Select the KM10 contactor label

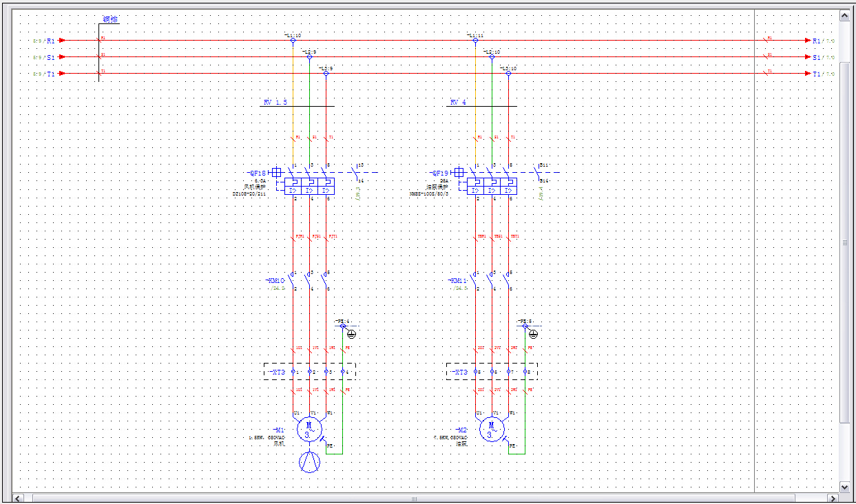tap(275, 281)
